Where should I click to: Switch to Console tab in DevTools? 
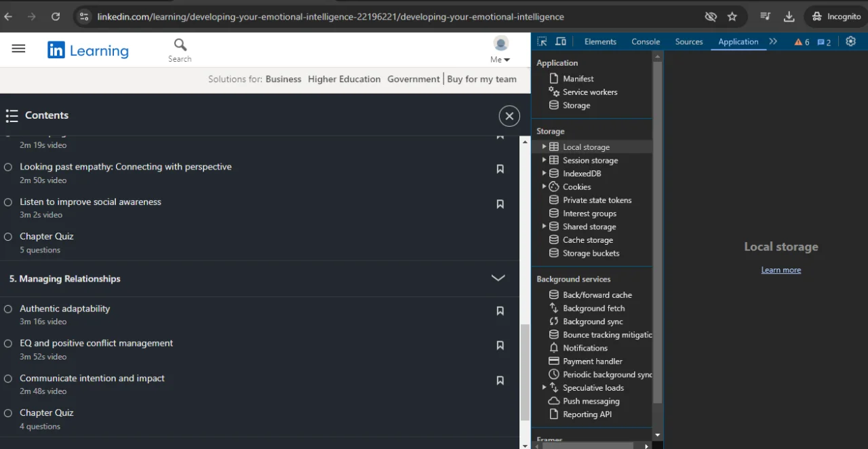click(x=646, y=41)
